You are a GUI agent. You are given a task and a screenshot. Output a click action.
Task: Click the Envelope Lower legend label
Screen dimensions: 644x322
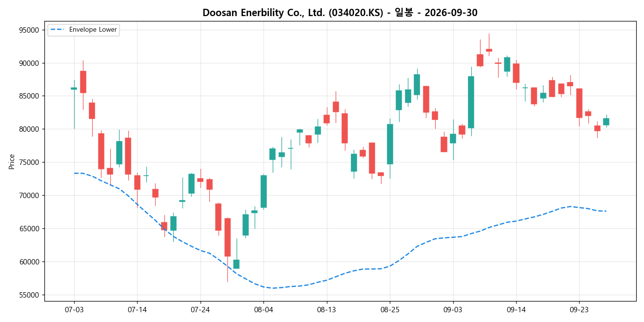[93, 30]
